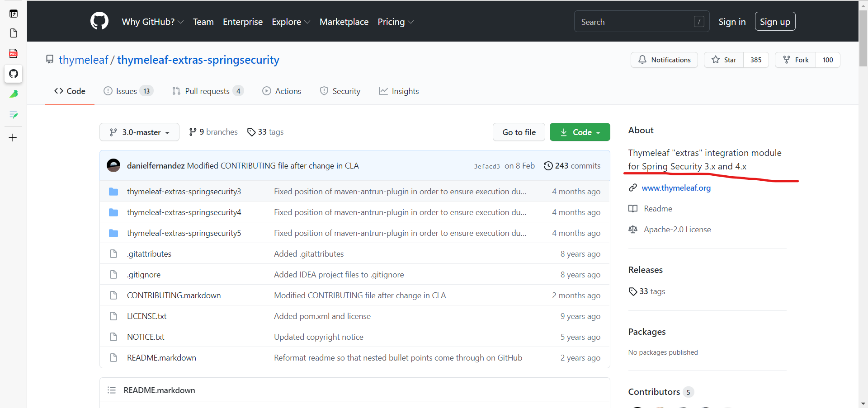The width and height of the screenshot is (868, 408).
Task: Click the Apache-2.0 License link
Action: click(677, 230)
